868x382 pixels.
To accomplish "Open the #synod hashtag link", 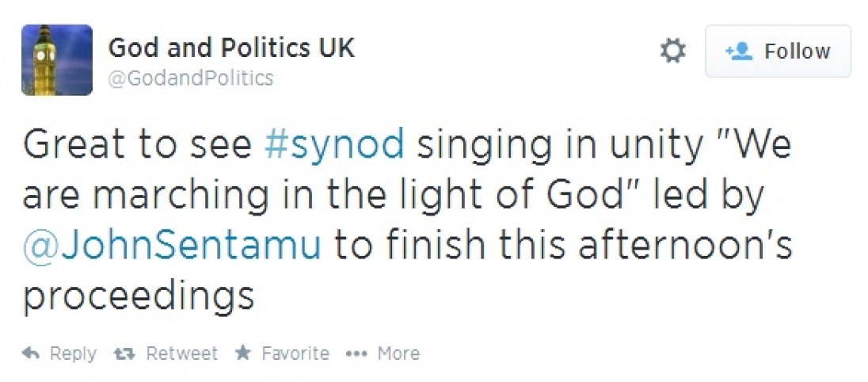I will tap(336, 145).
